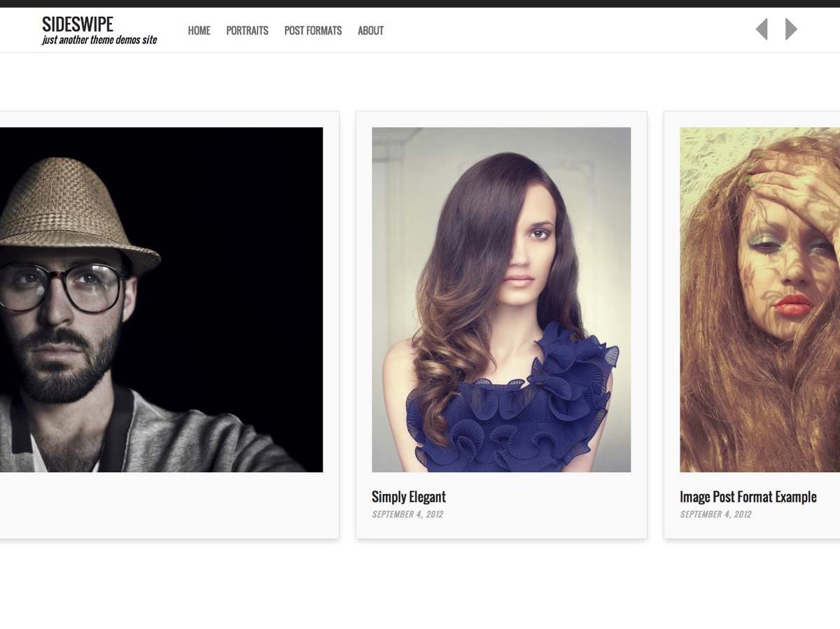This screenshot has width=840, height=629.
Task: Open the Home menu item
Action: click(199, 31)
